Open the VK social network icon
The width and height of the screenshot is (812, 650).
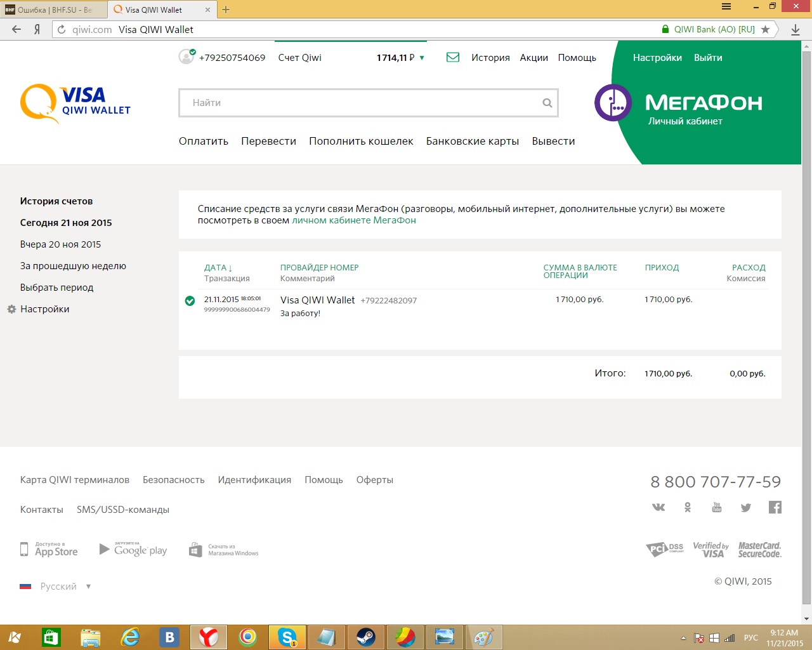(658, 507)
